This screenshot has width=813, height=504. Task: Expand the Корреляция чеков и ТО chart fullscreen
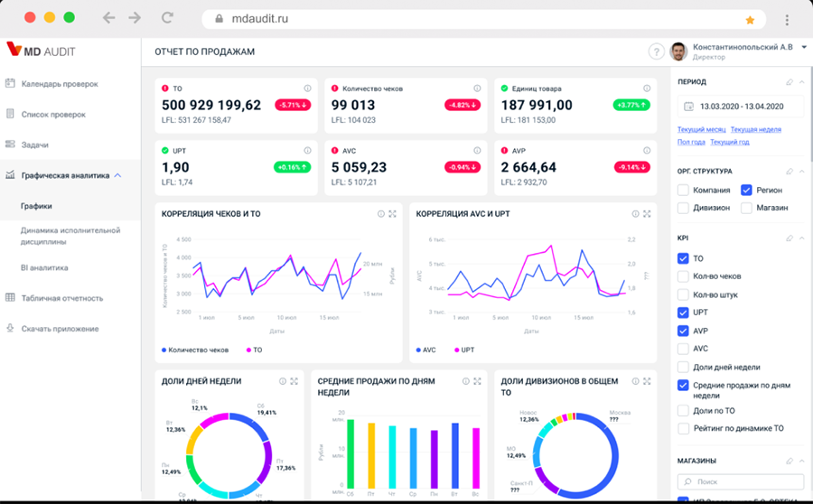click(x=392, y=214)
